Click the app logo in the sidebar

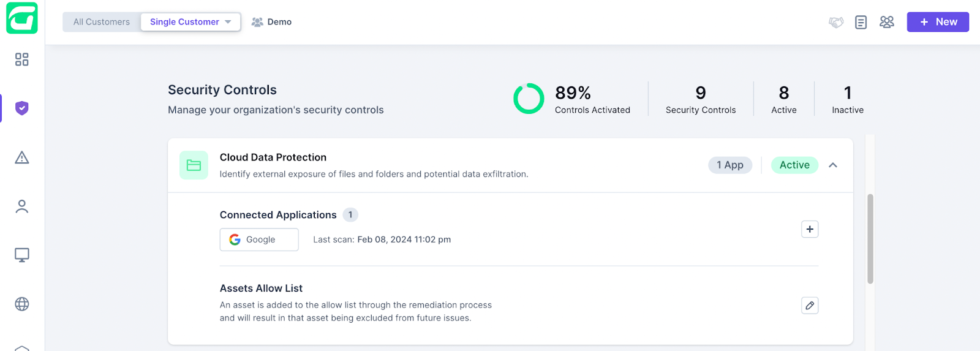pos(22,18)
